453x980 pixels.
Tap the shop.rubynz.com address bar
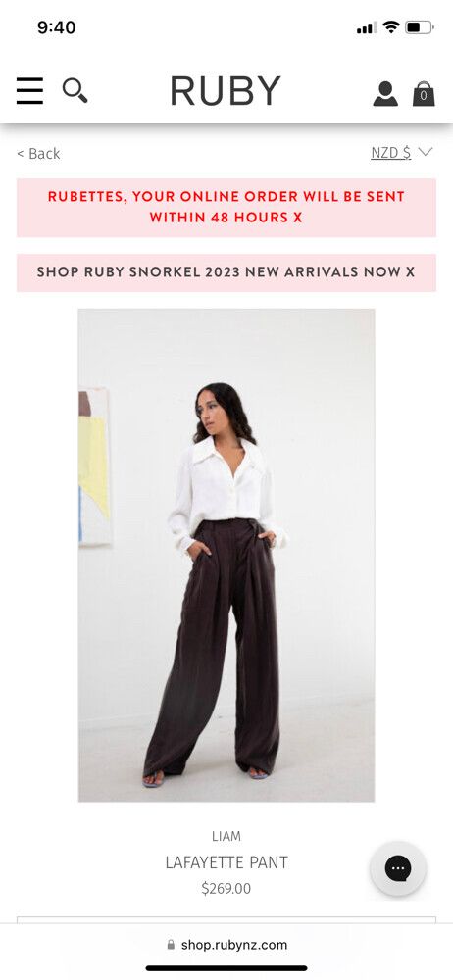coord(226,945)
